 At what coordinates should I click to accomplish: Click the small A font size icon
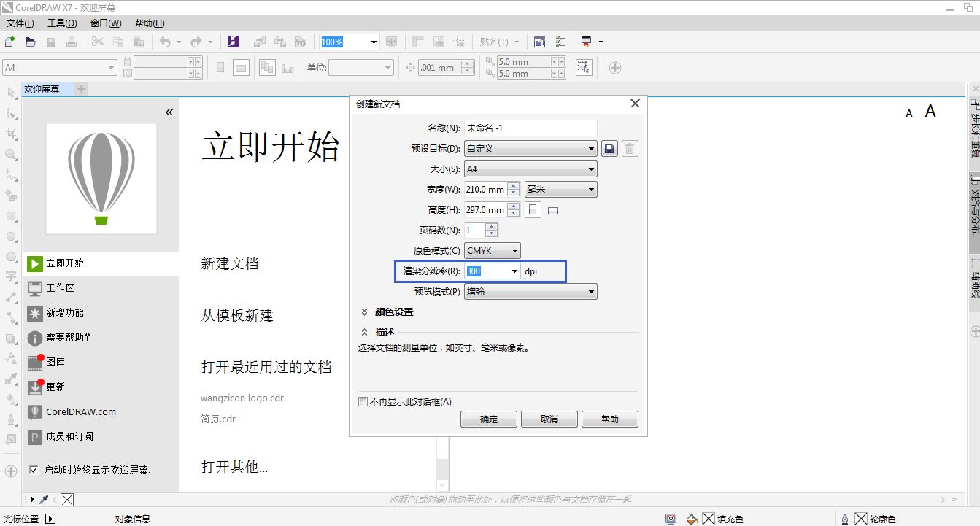pyautogui.click(x=909, y=113)
